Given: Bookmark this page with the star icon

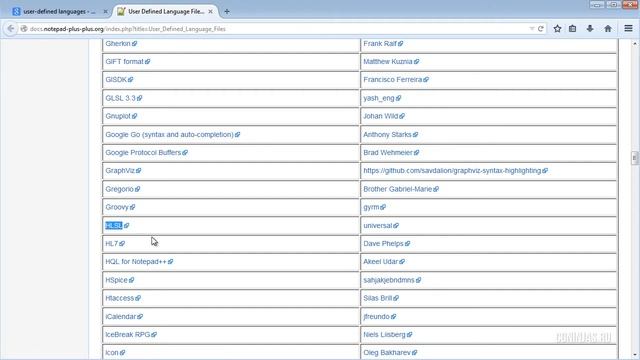Looking at the screenshot, I should pyautogui.click(x=557, y=29).
